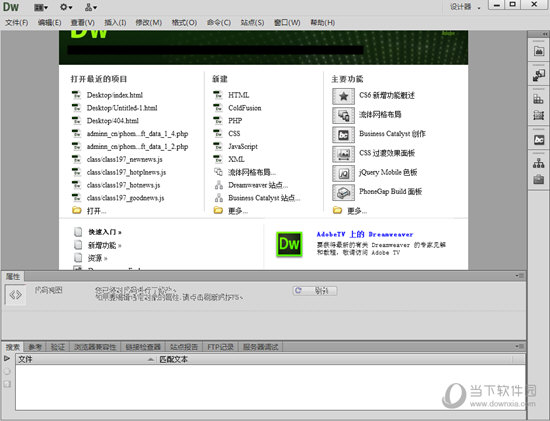Image resolution: width=550 pixels, height=421 pixels.
Task: Click the code view icon in properties
Action: (x=15, y=295)
